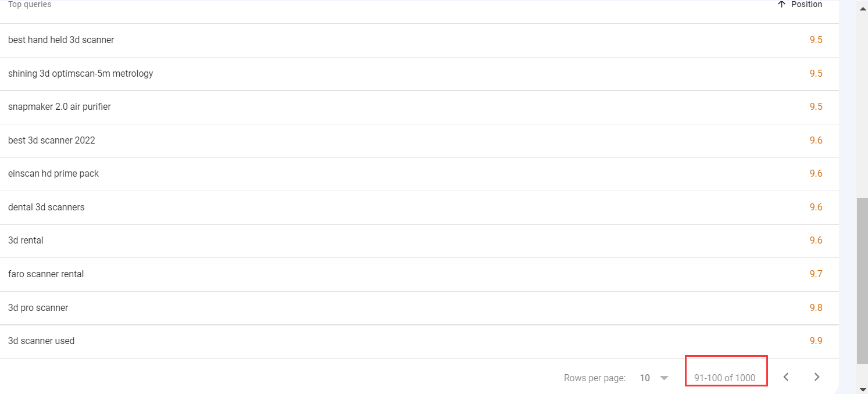Select the "snapmaker 2.0 air purifier" query
Image resolution: width=868 pixels, height=394 pixels.
point(59,107)
